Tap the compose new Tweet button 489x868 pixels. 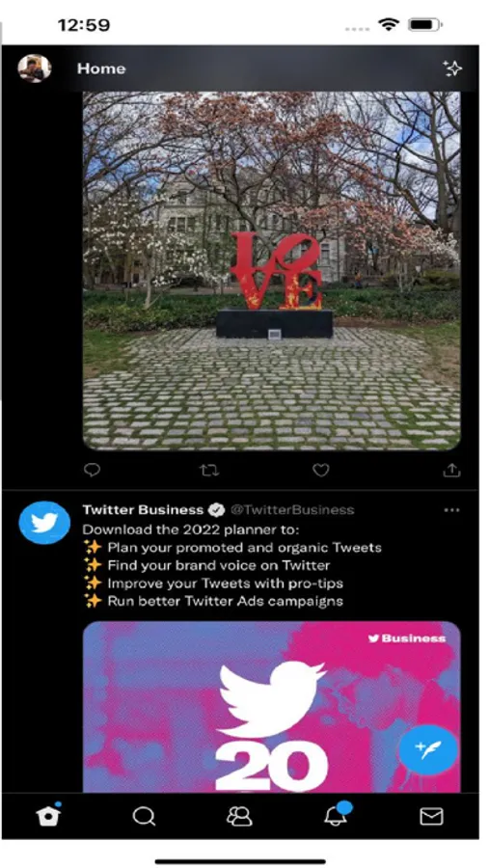tap(428, 749)
